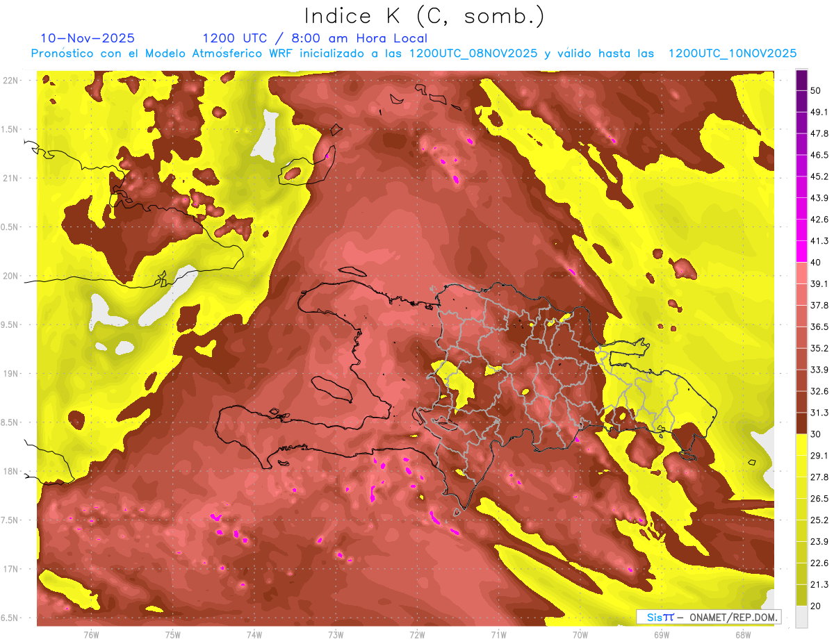Screen dimensions: 834x644
Task: Click the latitude axis label "20N"
Action: click(11, 276)
